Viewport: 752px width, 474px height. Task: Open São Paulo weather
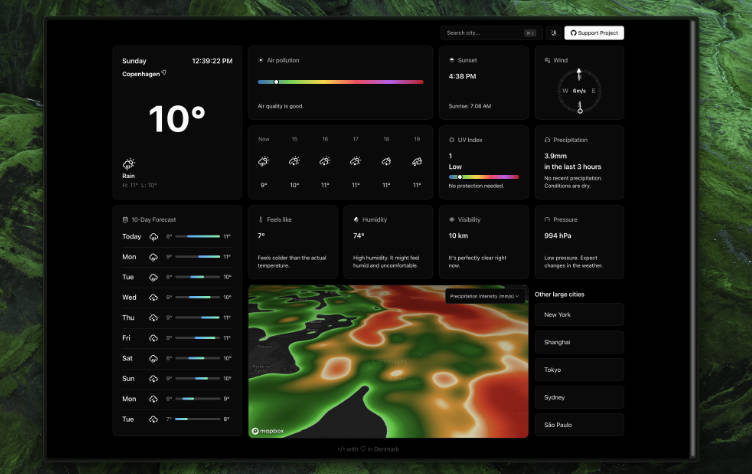(x=579, y=424)
